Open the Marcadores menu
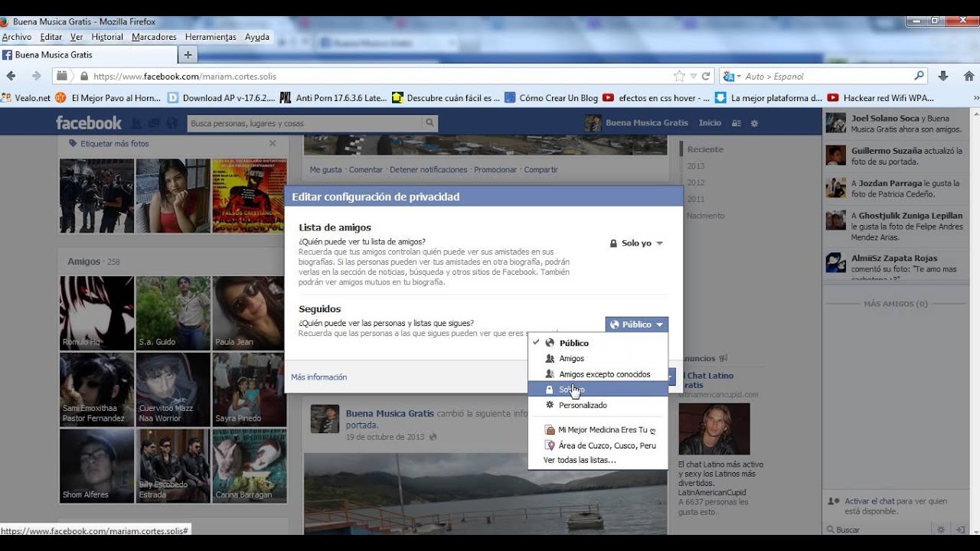The image size is (980, 551). 154,37
